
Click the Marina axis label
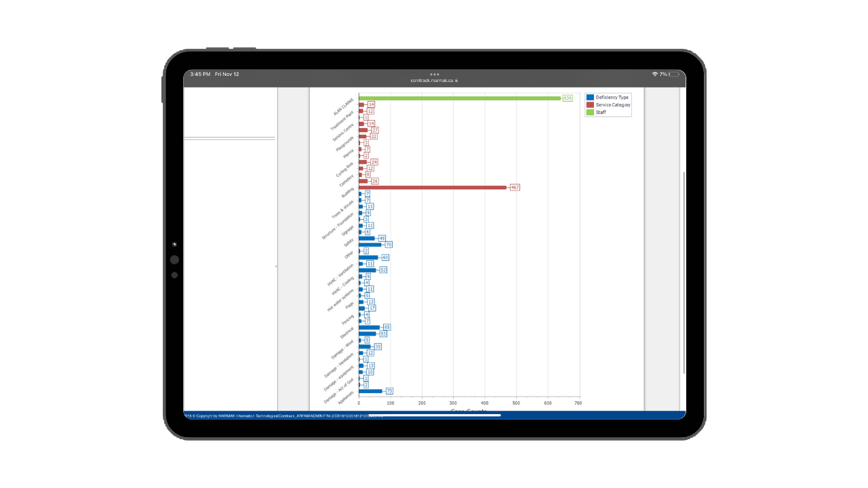pyautogui.click(x=349, y=154)
